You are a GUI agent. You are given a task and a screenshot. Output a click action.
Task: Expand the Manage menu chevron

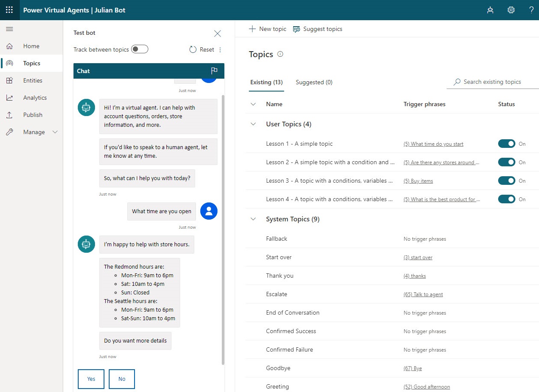click(55, 132)
